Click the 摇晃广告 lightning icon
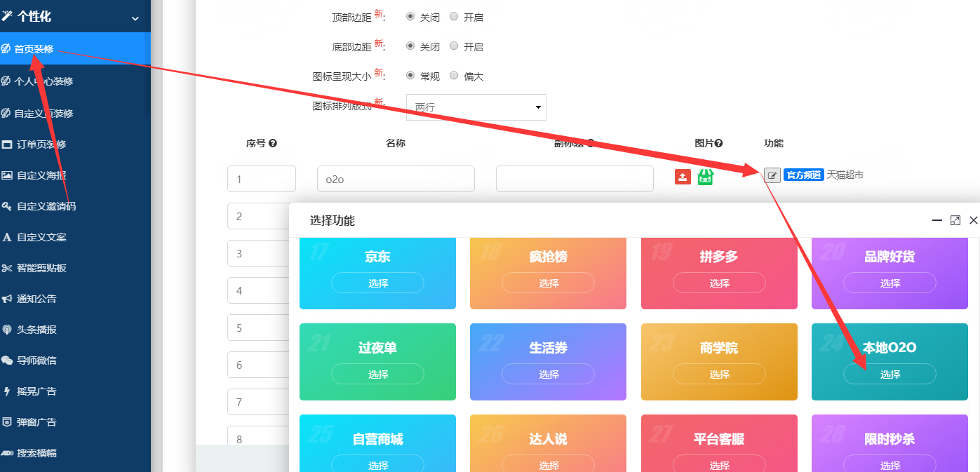 click(7, 391)
